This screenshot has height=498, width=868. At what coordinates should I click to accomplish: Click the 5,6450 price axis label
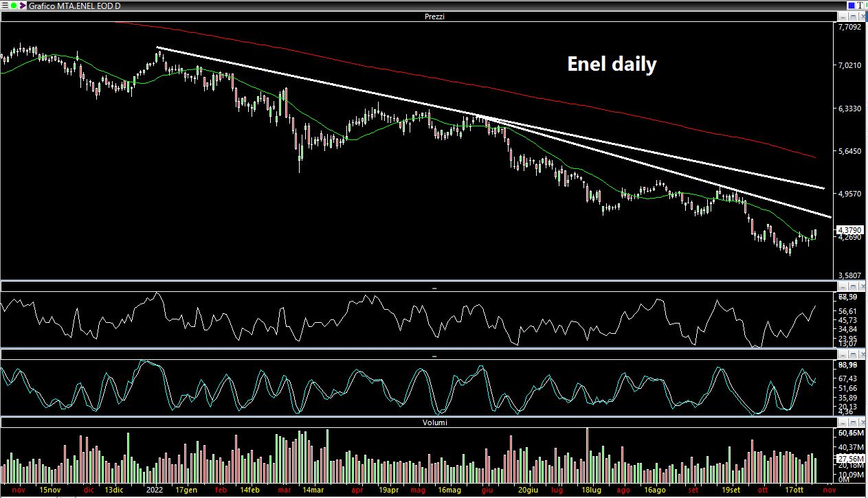click(x=850, y=151)
